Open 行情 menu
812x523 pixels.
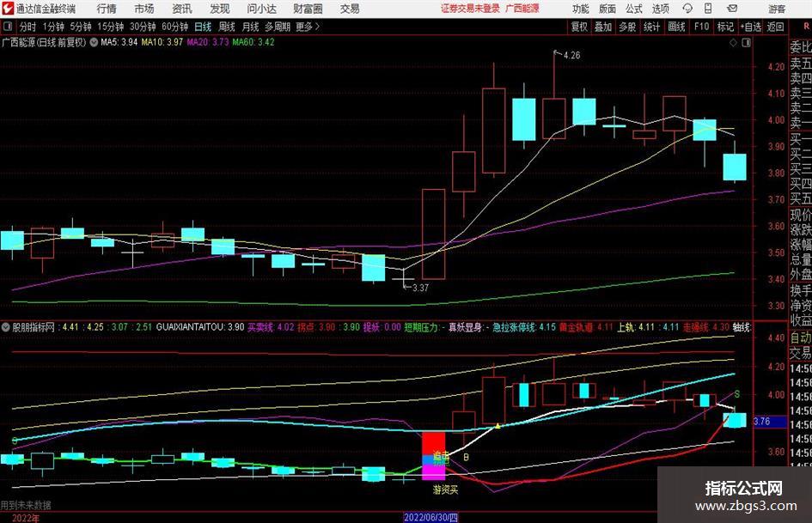click(107, 9)
